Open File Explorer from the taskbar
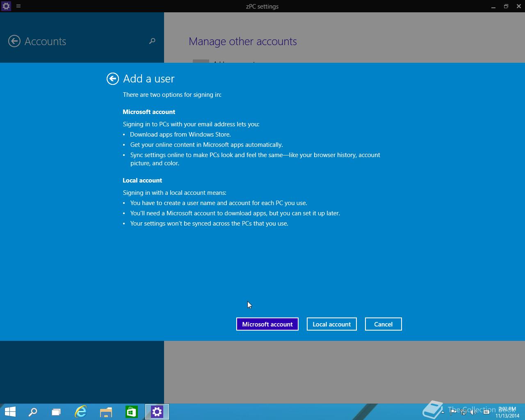This screenshot has width=525, height=420. [106, 412]
